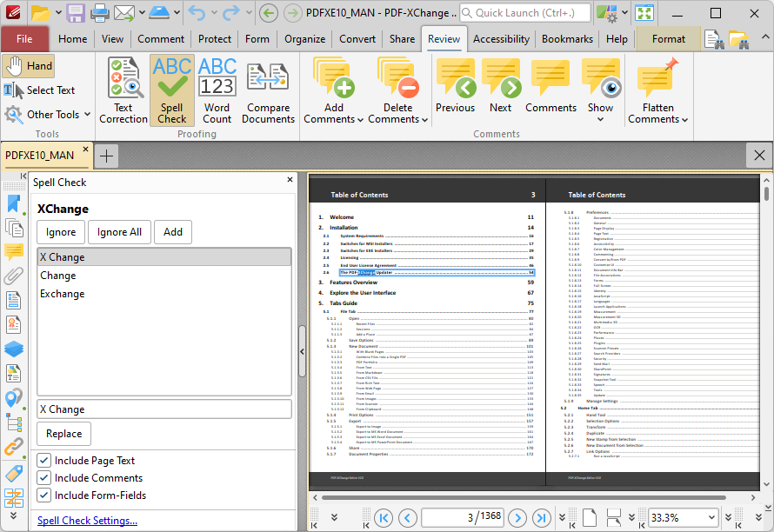
Task: Open the Word Count tool
Action: coord(217,90)
